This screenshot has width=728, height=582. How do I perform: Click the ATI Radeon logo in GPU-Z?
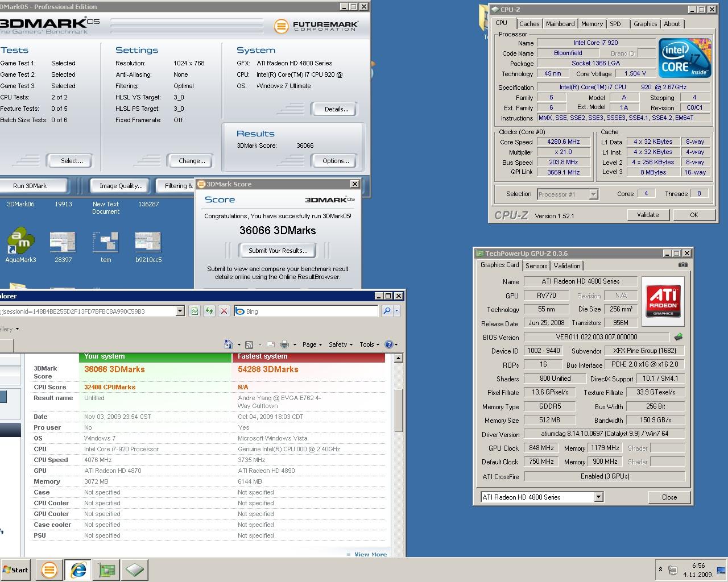click(x=663, y=301)
